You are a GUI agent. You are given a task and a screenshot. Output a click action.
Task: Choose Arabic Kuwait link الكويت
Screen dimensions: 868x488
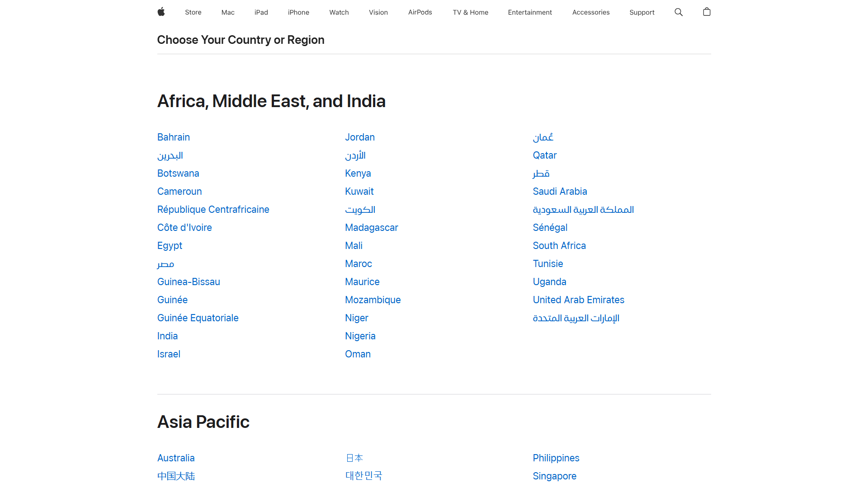click(360, 210)
